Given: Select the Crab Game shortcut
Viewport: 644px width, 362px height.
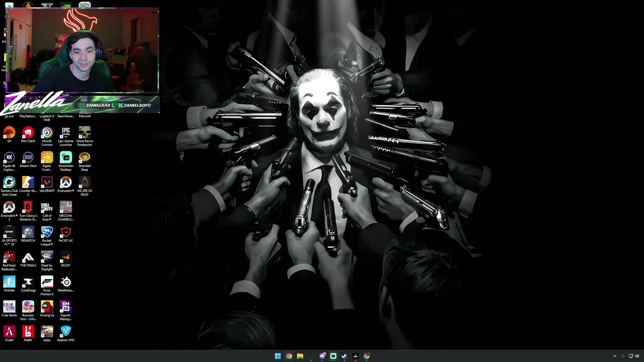Looking at the screenshot, I should 9,309.
